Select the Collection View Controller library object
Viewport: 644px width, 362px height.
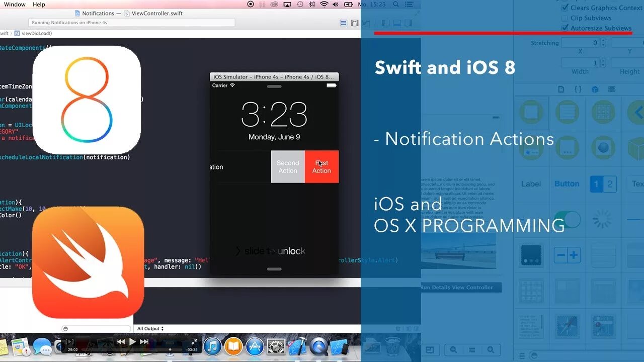point(603,112)
